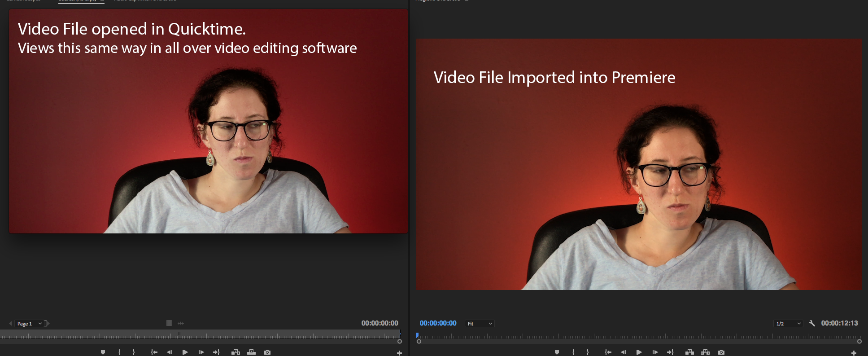Click the duration readout 00:00:12:13
The height and width of the screenshot is (356, 868).
click(839, 323)
